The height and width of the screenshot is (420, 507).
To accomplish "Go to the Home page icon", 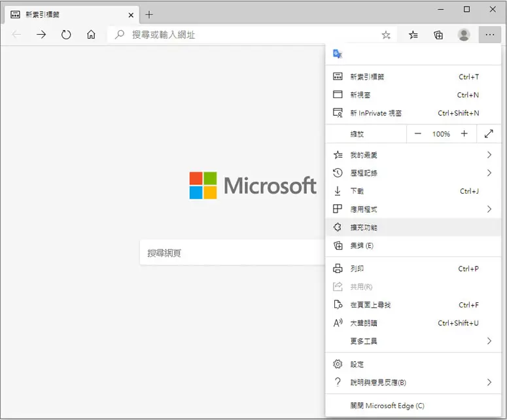I will 91,34.
